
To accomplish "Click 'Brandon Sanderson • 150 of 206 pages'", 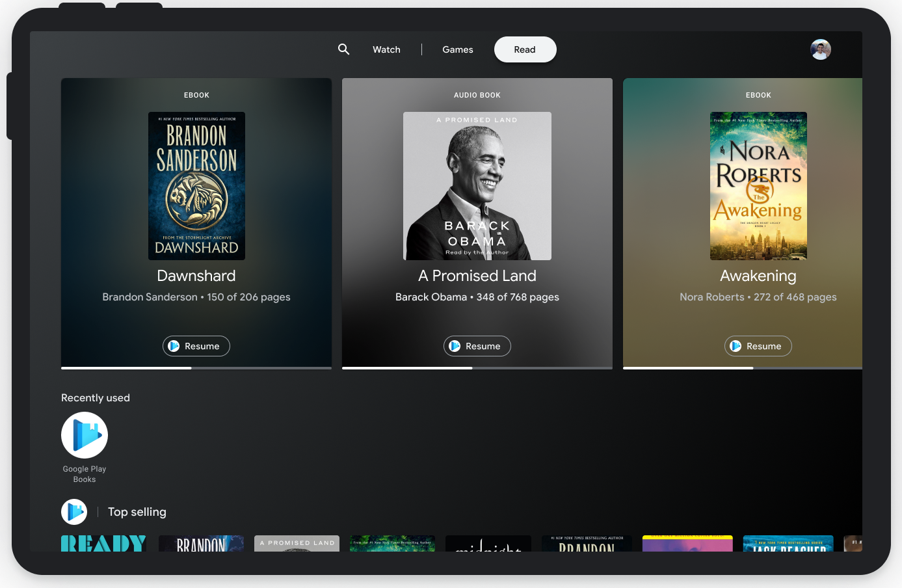I will point(196,297).
